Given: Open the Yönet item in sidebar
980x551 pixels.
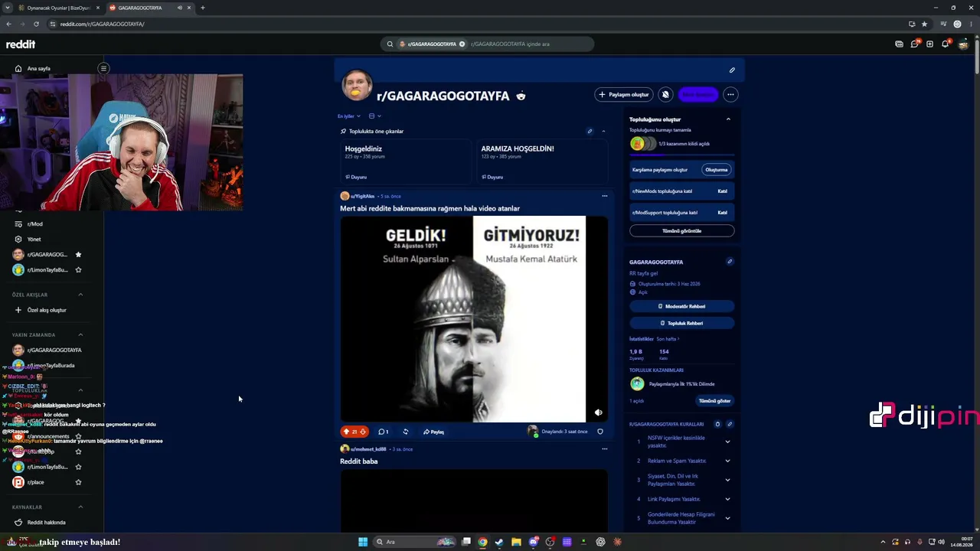Looking at the screenshot, I should click(x=28, y=240).
